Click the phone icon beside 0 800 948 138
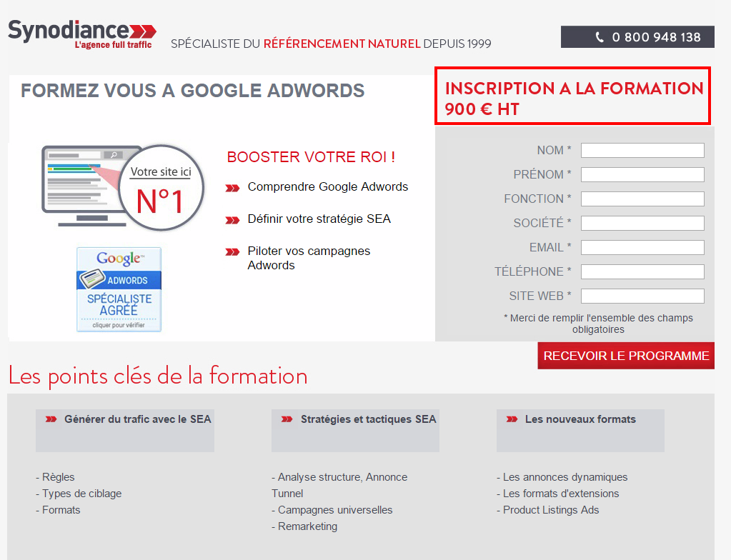The height and width of the screenshot is (560, 731). pos(600,37)
